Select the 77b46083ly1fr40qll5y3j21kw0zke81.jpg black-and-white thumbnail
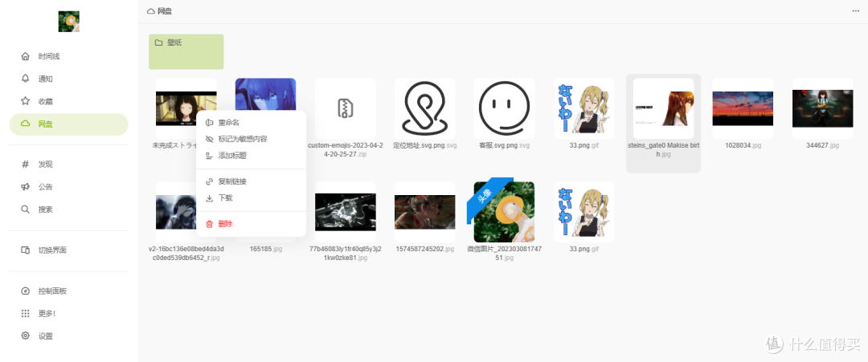Screen dimensions: 868x362 click(x=346, y=212)
